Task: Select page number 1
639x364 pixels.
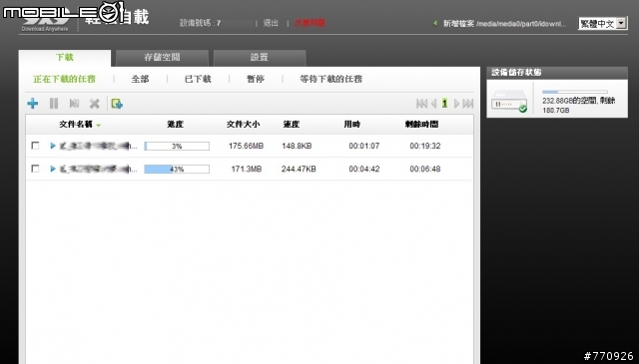Action: click(x=444, y=104)
